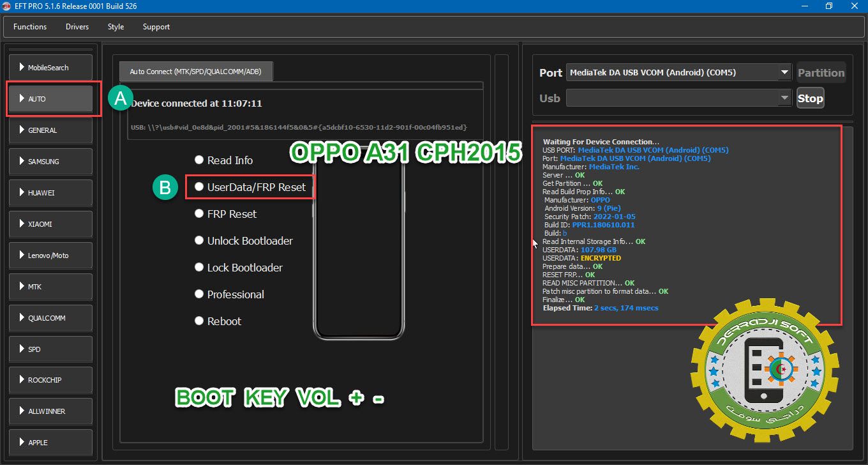Image resolution: width=868 pixels, height=465 pixels.
Task: Click the 'RESET FRP... OK' log line
Action: [569, 275]
